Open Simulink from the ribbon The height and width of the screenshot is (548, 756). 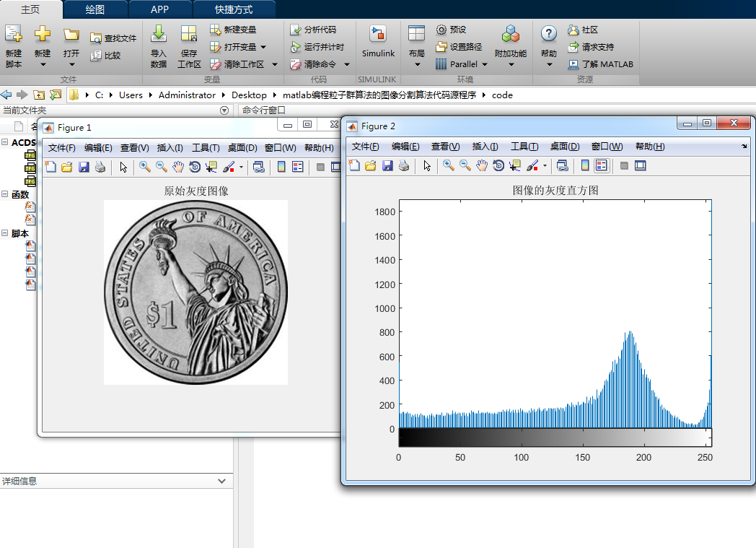378,41
